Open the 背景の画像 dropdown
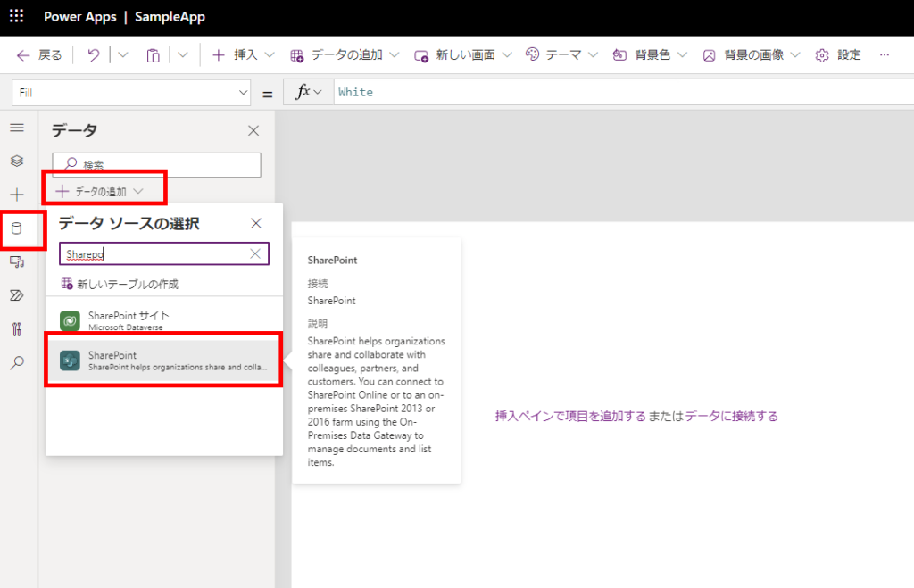 [752, 54]
